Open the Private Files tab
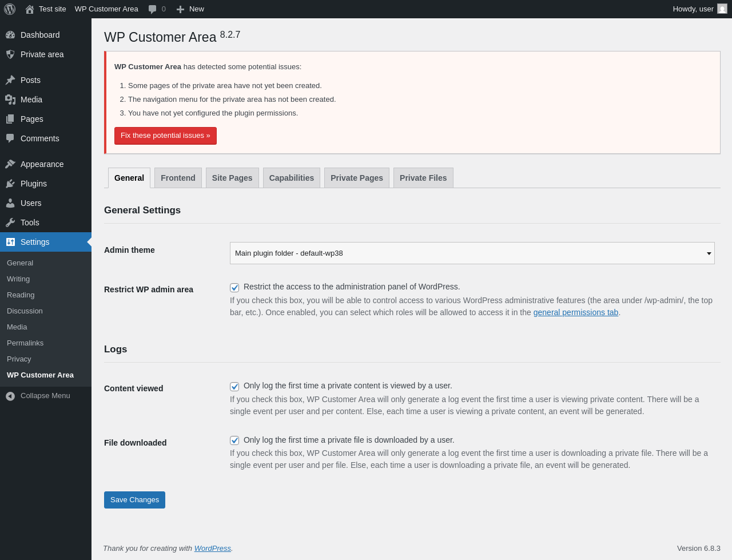 coord(423,178)
